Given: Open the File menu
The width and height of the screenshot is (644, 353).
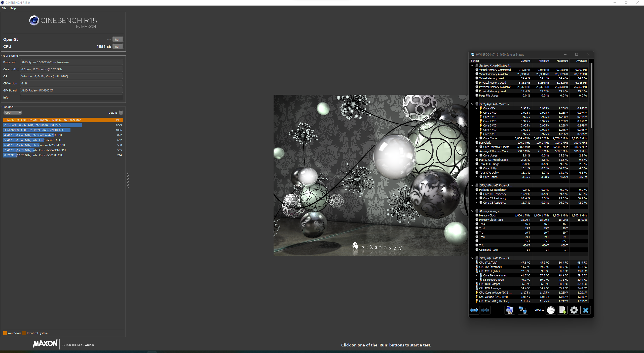Looking at the screenshot, I should [x=4, y=8].
